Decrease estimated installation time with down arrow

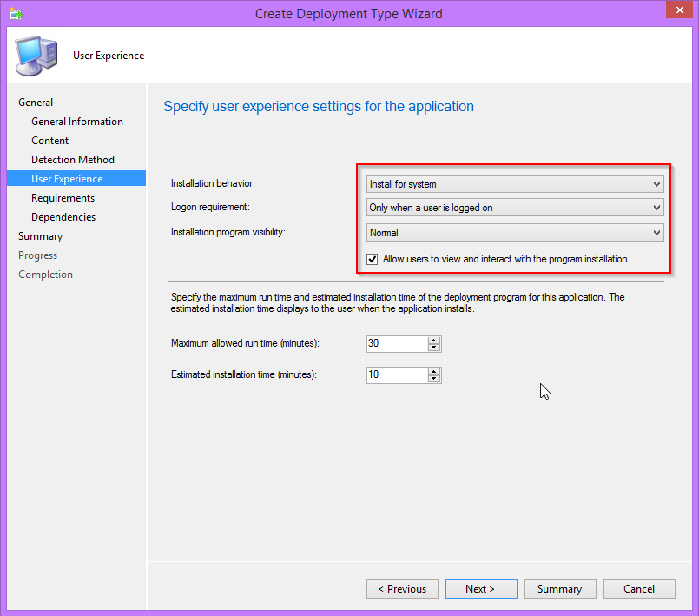pyautogui.click(x=434, y=378)
